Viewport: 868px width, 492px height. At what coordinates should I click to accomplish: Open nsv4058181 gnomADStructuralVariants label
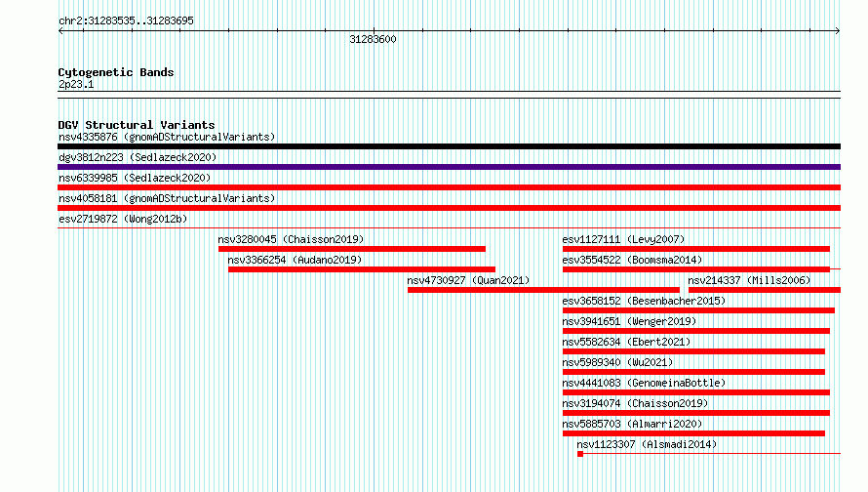click(x=167, y=198)
